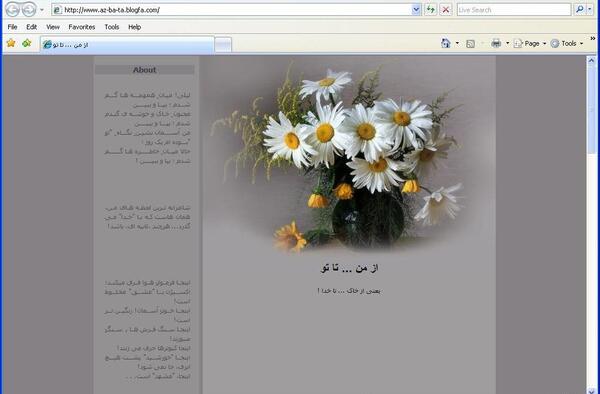Click the RSS feeds icon
Image resolution: width=600 pixels, height=394 pixels.
(470, 44)
